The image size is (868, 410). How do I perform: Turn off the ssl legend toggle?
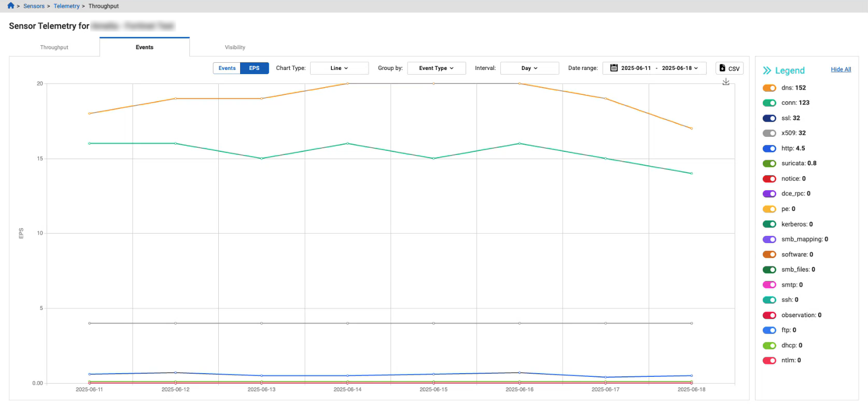coord(769,118)
